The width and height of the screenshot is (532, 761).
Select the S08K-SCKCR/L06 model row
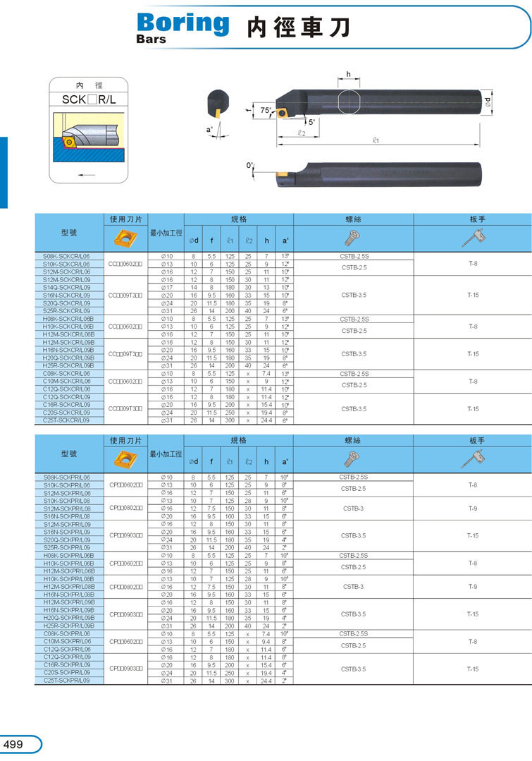pyautogui.click(x=68, y=256)
